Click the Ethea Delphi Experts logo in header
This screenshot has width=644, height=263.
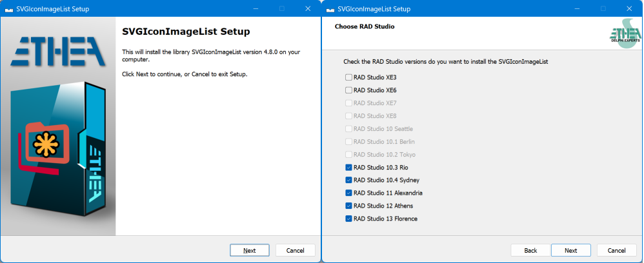624,35
